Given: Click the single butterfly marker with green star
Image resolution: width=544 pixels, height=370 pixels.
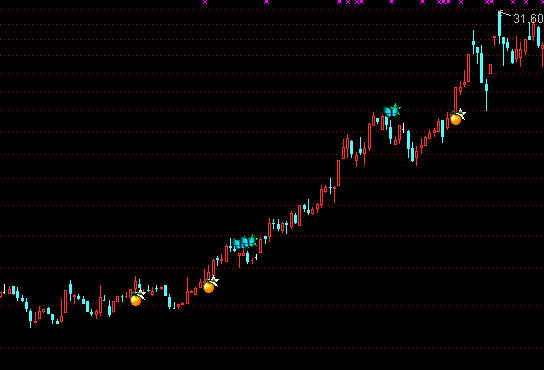Looking at the screenshot, I should click(x=392, y=110).
